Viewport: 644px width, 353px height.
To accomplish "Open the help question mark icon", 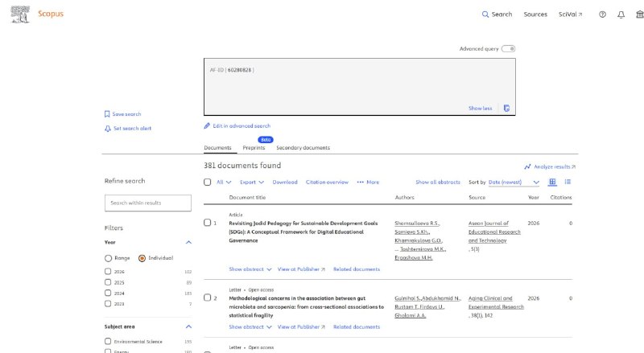I will [x=602, y=14].
